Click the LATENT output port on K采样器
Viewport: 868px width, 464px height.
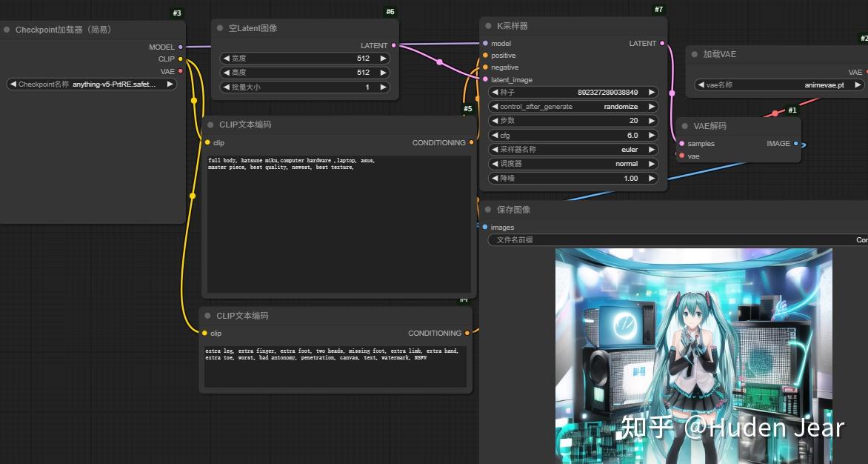click(x=662, y=43)
